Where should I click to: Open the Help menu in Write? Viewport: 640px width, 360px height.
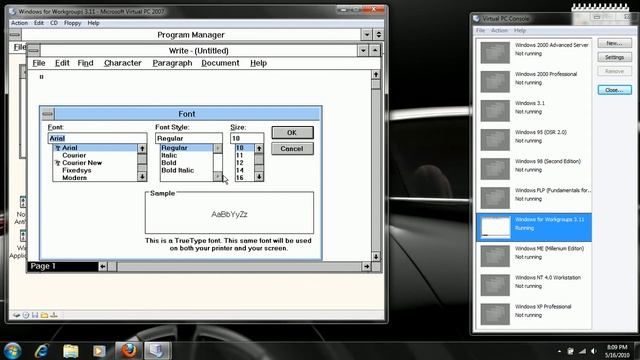pos(258,63)
